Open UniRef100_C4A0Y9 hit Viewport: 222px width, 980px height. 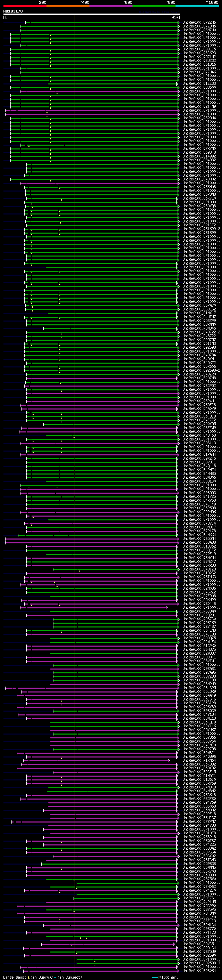[x=199, y=408]
